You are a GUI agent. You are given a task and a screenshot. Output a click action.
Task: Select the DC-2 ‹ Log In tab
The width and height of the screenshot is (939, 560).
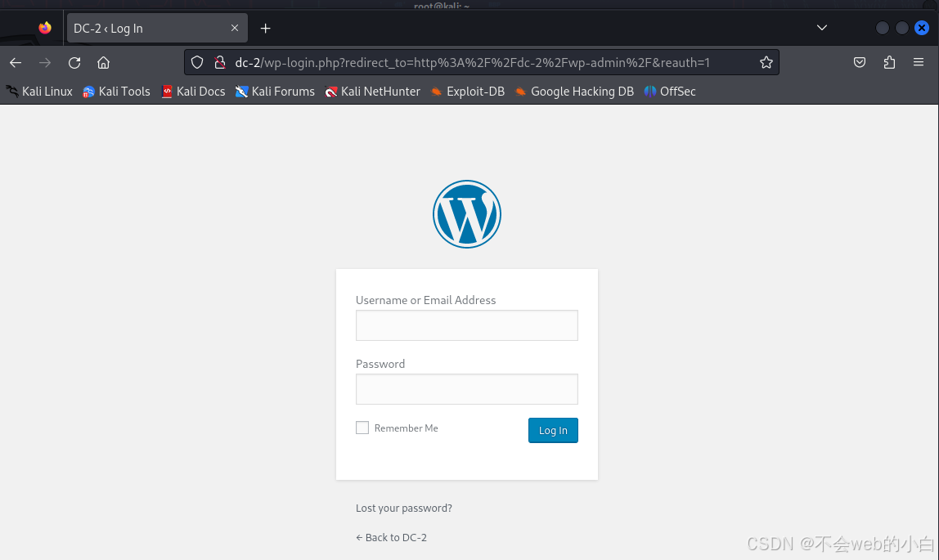(x=157, y=28)
